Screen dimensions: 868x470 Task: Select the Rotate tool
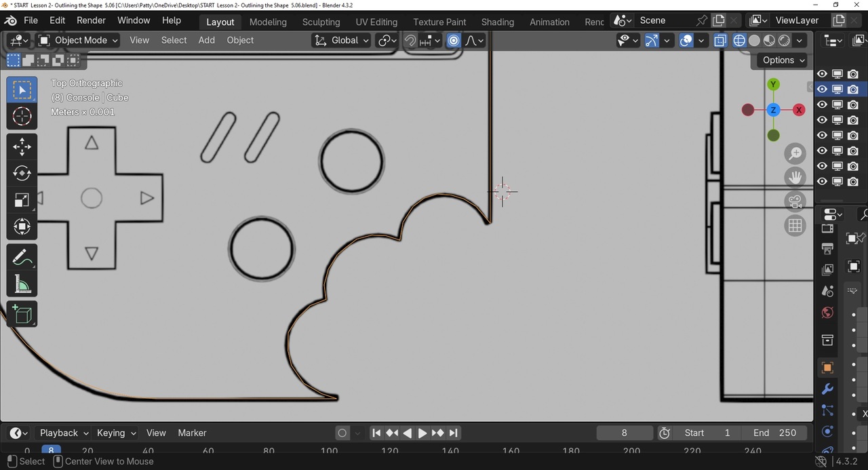point(22,174)
